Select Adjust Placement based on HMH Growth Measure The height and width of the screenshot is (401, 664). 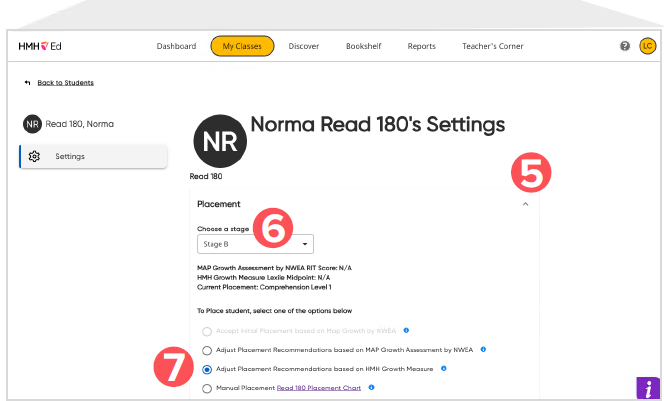click(x=207, y=369)
